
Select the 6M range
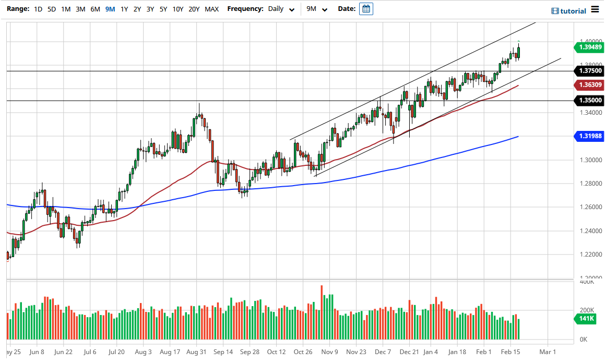pyautogui.click(x=94, y=9)
